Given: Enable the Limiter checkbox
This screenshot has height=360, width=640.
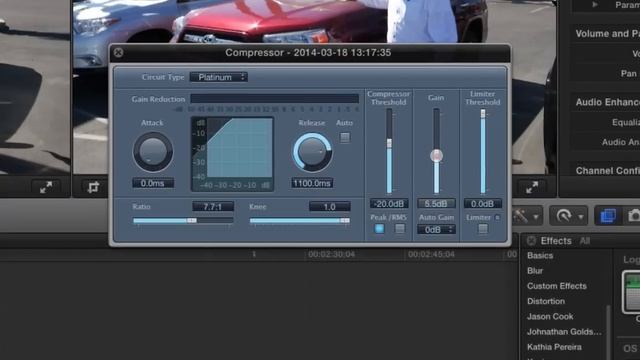Looking at the screenshot, I should pos(483,229).
